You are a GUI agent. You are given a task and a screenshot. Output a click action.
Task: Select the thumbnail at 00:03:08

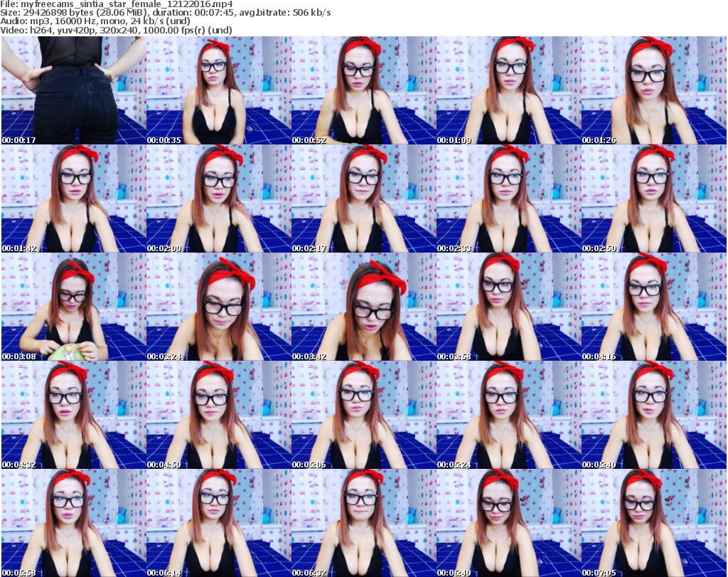click(73, 307)
